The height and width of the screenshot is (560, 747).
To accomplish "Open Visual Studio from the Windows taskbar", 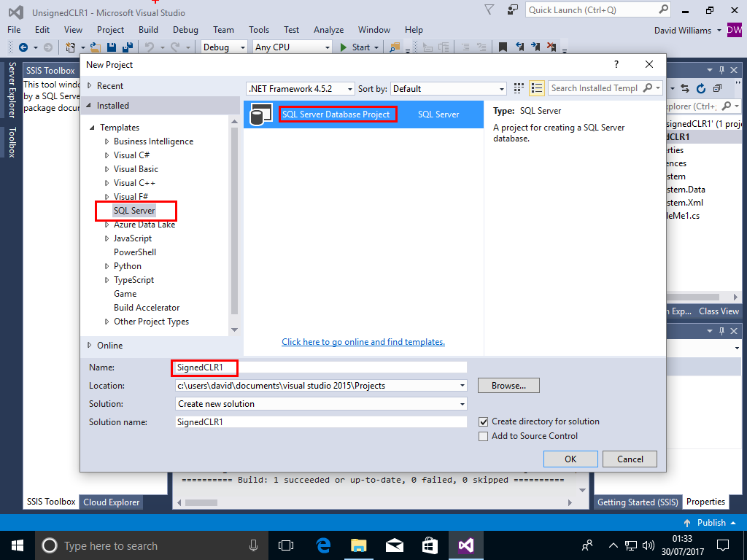I will click(x=465, y=545).
